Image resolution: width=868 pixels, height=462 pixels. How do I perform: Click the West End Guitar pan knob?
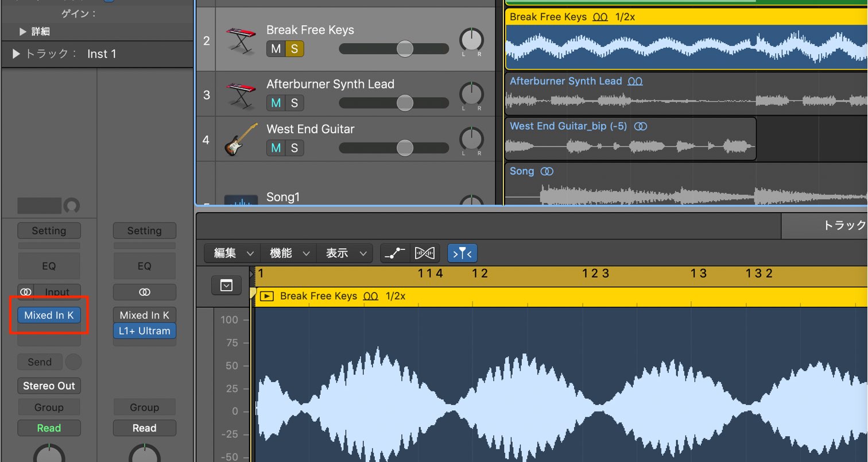pos(471,140)
